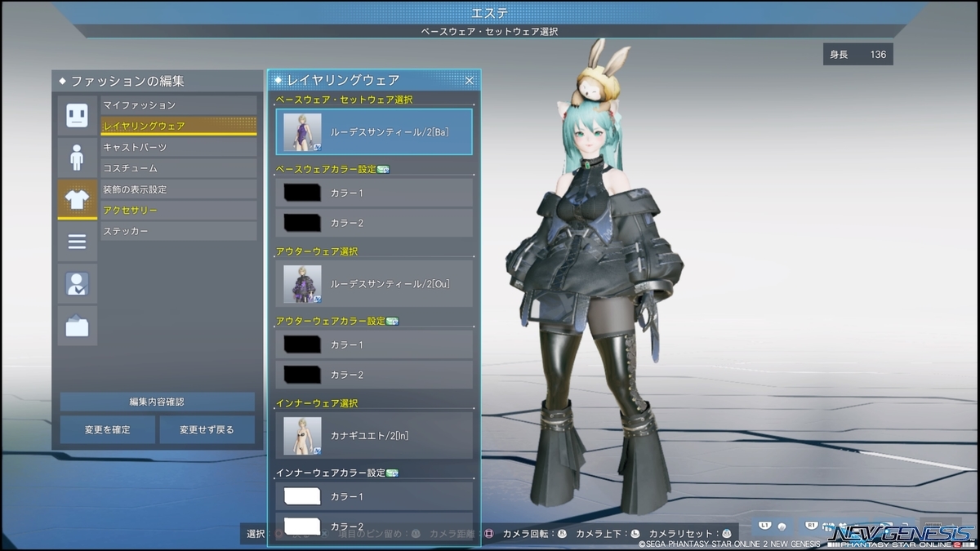The height and width of the screenshot is (551, 980).
Task: Select innerwear カナギユエト/2[In] entry
Action: [x=374, y=436]
